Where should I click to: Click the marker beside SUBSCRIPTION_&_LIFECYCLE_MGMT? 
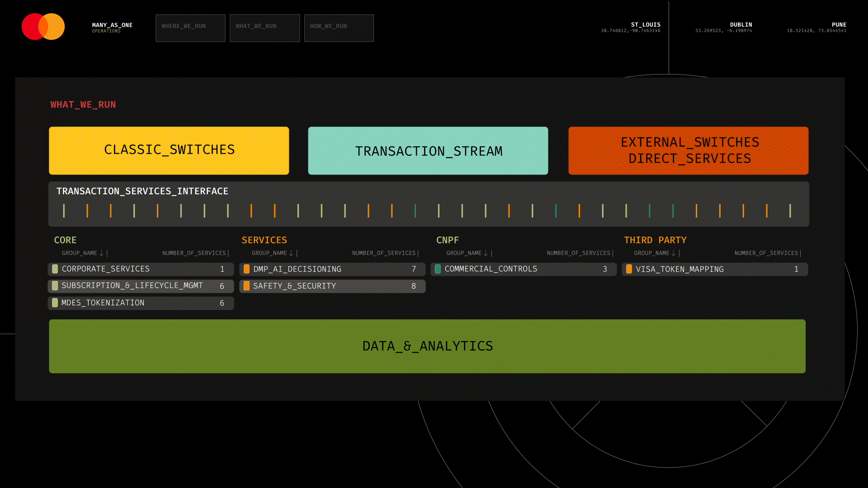click(55, 286)
